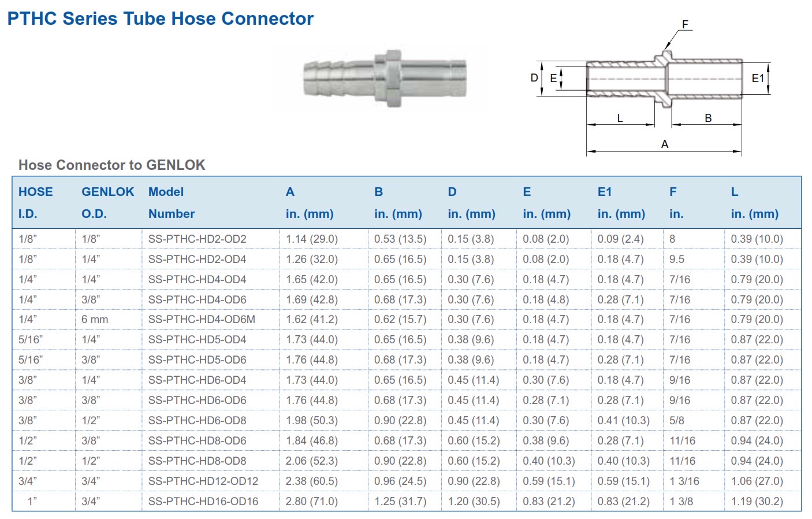
Task: Click the GENLOK O.D. column header
Action: (107, 202)
